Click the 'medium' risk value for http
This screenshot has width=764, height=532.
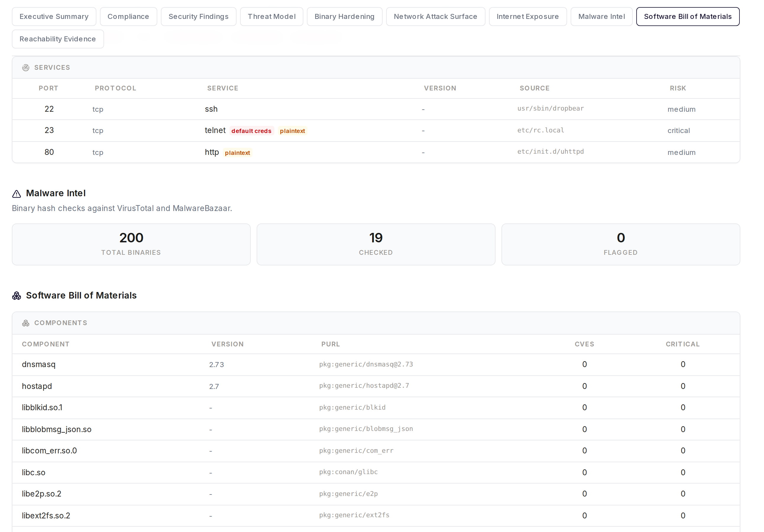pos(682,153)
